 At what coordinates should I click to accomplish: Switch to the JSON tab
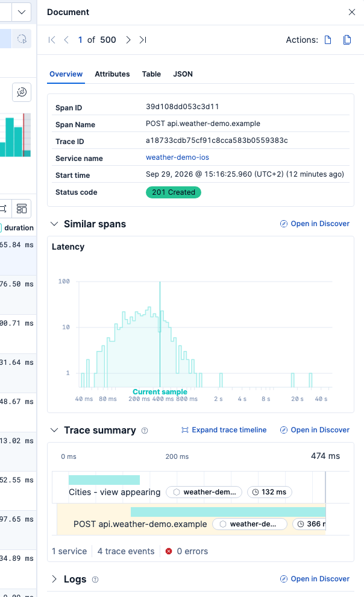[183, 74]
